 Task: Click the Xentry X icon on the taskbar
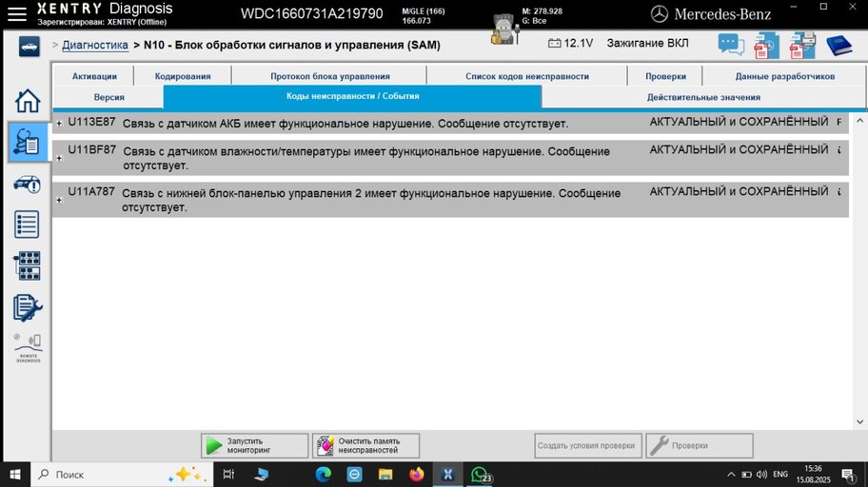448,475
